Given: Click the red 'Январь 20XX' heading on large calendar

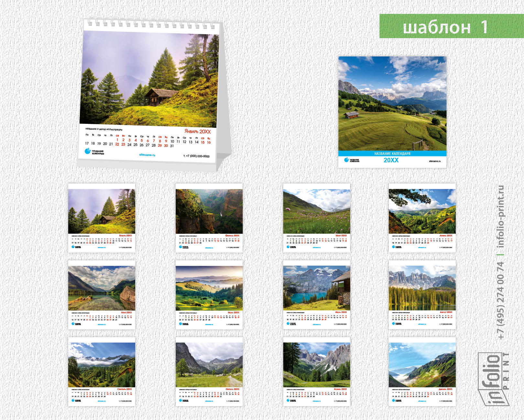Looking at the screenshot, I should tap(198, 131).
